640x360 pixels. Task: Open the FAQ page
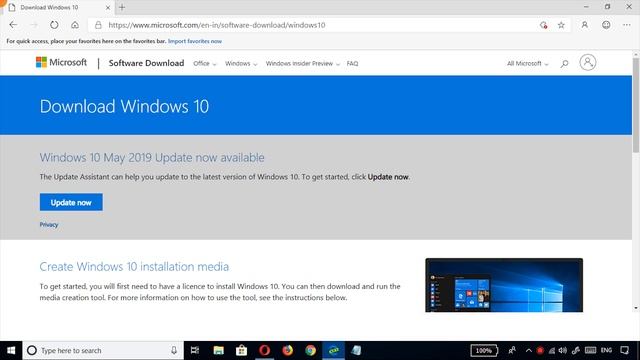[x=352, y=64]
